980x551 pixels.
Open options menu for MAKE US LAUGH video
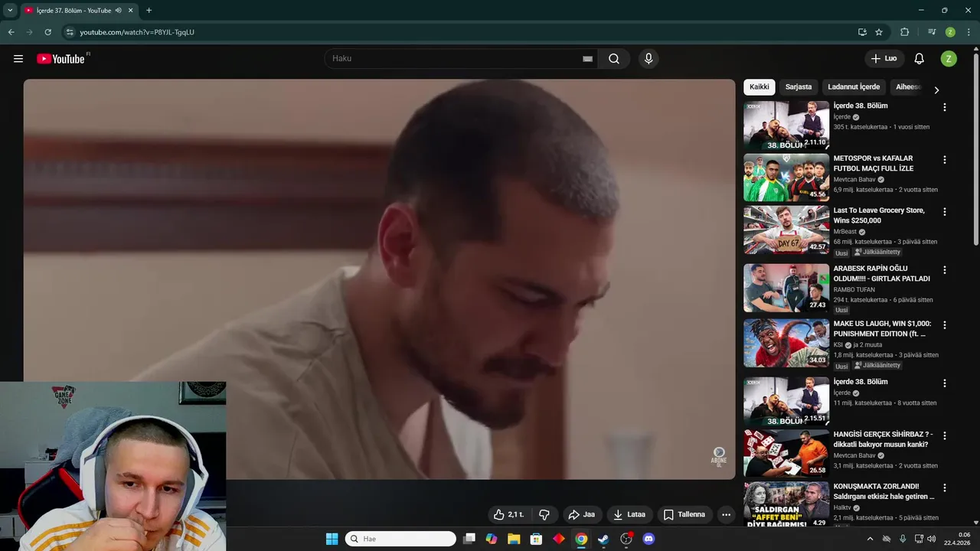pyautogui.click(x=944, y=325)
